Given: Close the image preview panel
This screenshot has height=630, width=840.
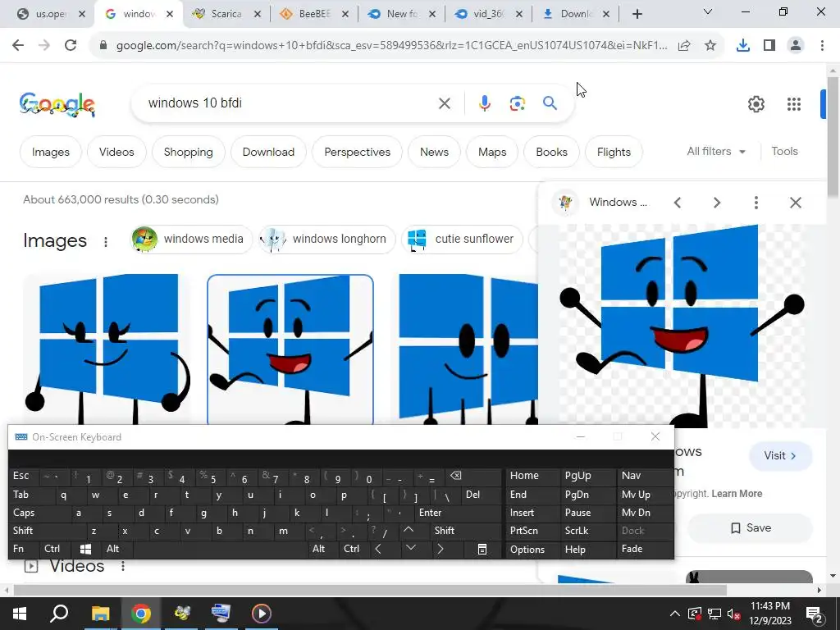Looking at the screenshot, I should (x=796, y=203).
